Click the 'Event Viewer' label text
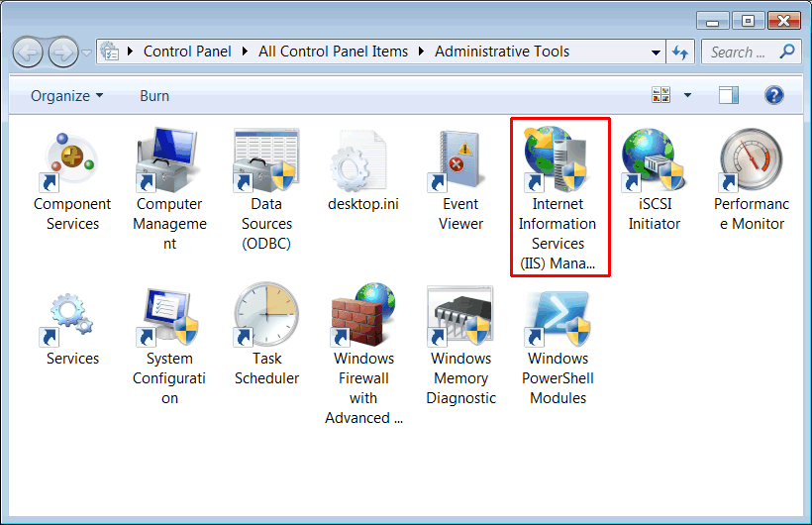The width and height of the screenshot is (812, 525). coord(460,214)
